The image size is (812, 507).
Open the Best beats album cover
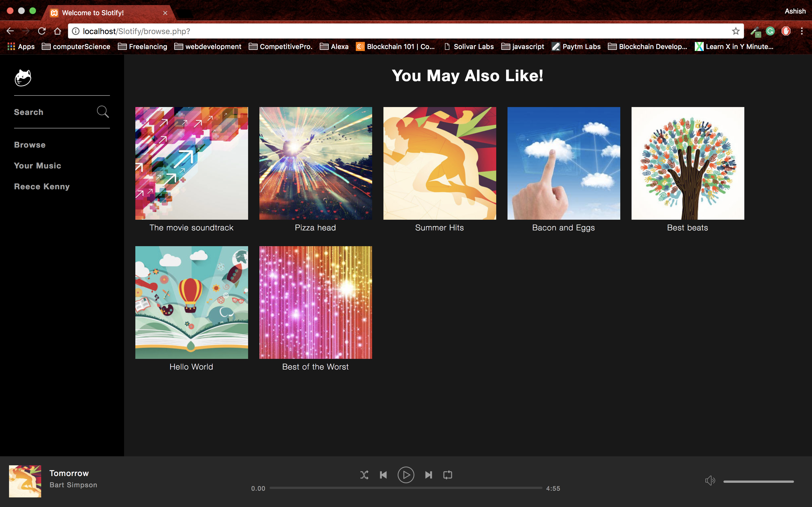coord(687,163)
